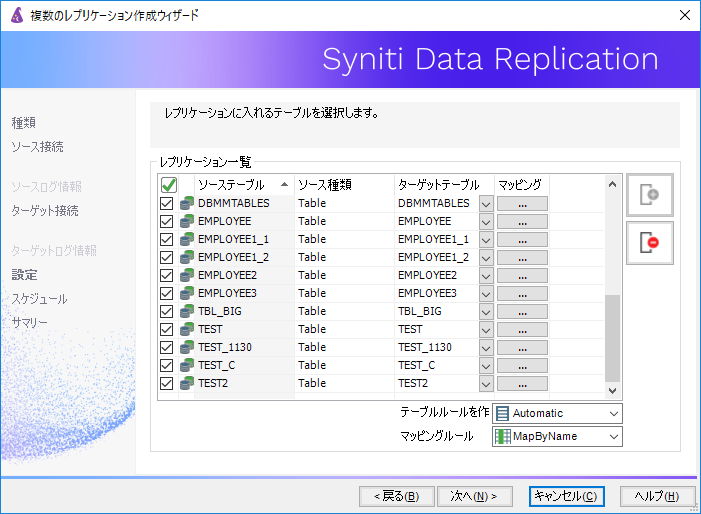Open target table dropdown for EMPLOYEE1_2
The image size is (701, 514).
[486, 258]
